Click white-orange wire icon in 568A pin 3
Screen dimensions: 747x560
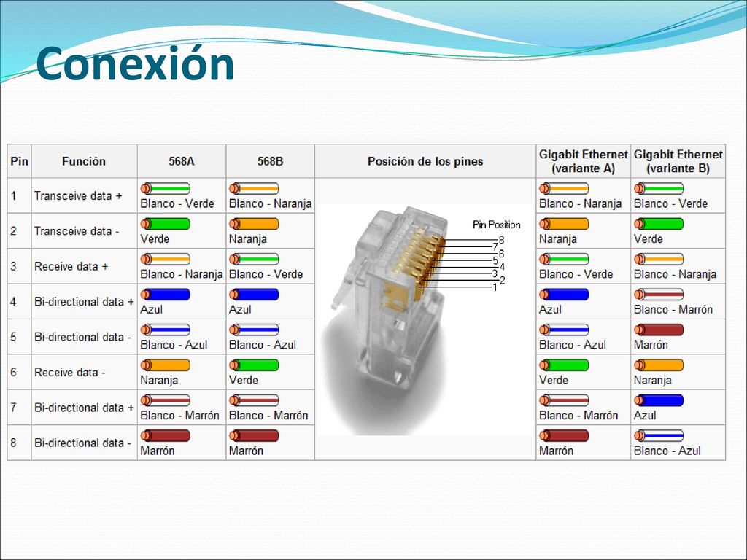[166, 259]
